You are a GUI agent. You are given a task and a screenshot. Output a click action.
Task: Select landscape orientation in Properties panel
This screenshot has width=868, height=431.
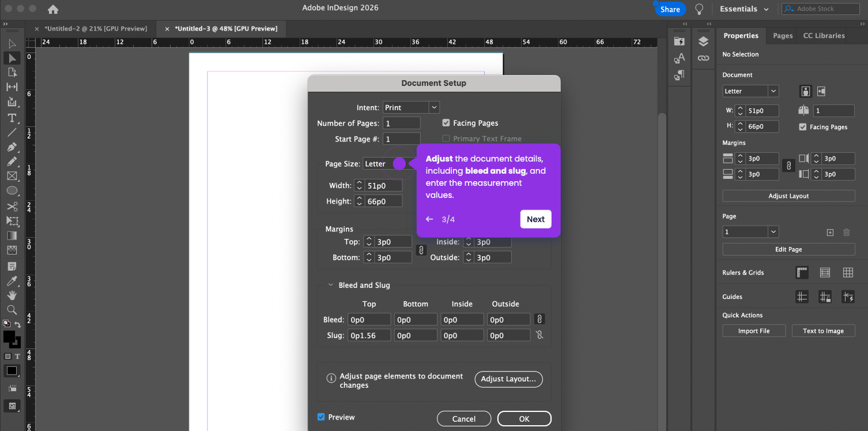(821, 91)
